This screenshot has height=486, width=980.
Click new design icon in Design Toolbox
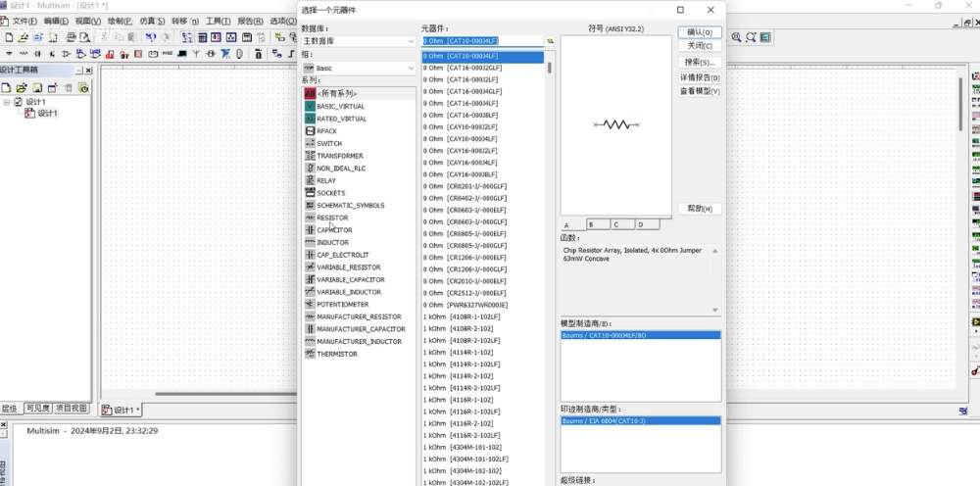[x=6, y=88]
